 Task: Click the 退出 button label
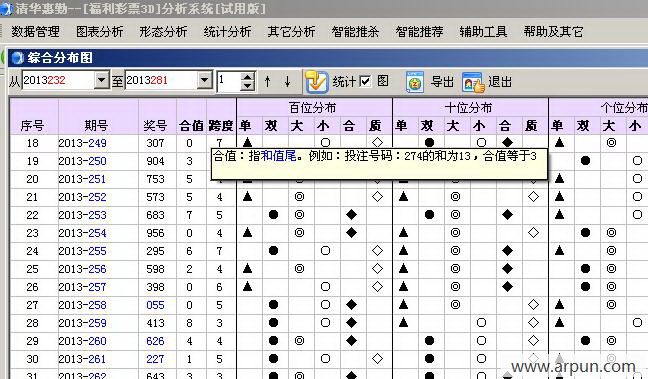(x=500, y=81)
